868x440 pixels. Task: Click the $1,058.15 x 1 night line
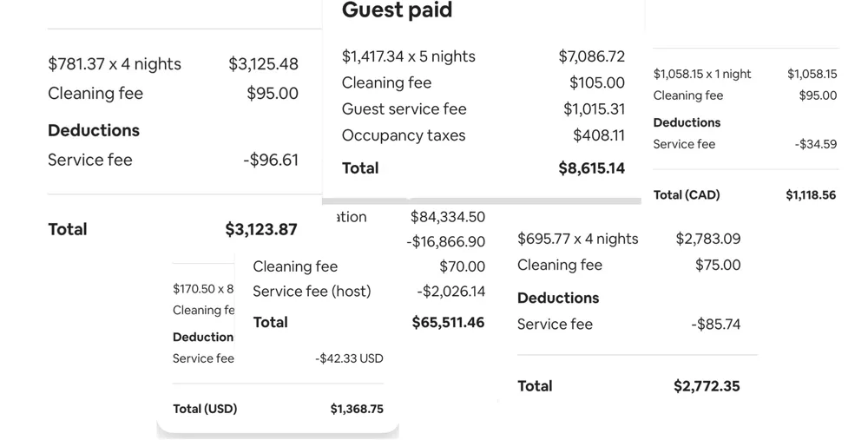coord(702,74)
